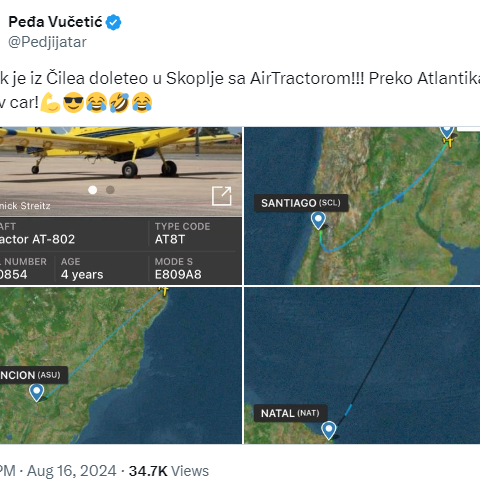Open the yellow Air Tractor photo thumbnail
The image size is (480, 495).
[121, 172]
